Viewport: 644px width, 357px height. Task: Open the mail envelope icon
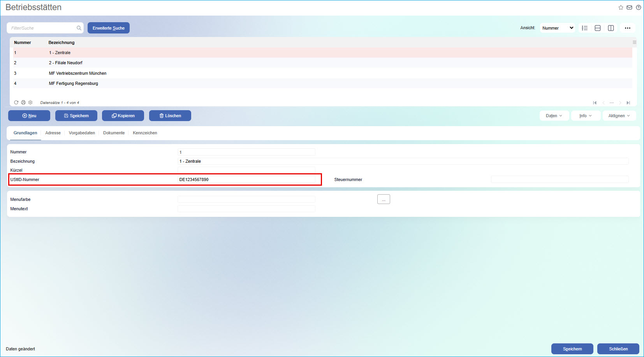[x=629, y=7]
